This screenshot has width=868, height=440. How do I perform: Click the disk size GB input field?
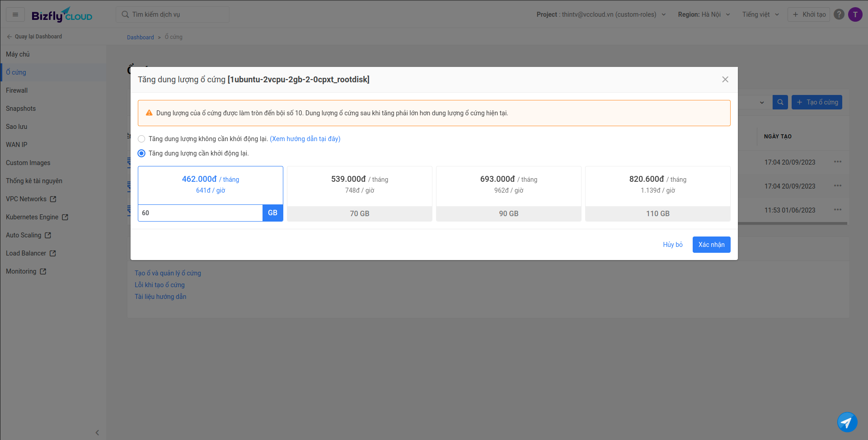pyautogui.click(x=200, y=213)
